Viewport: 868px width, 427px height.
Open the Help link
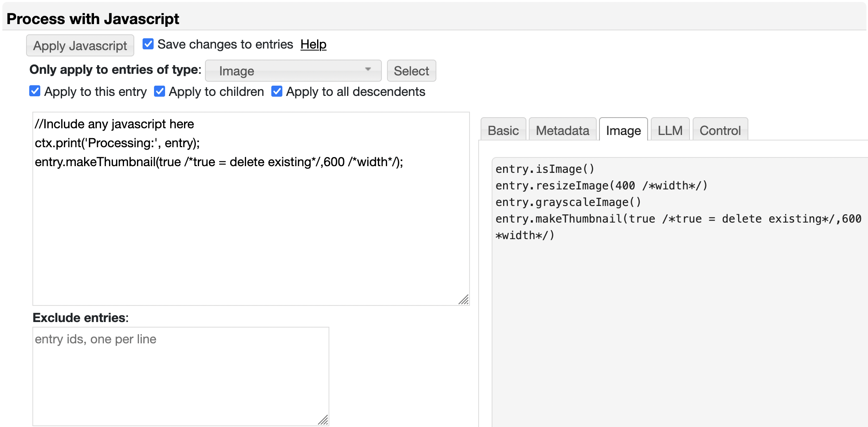point(313,44)
